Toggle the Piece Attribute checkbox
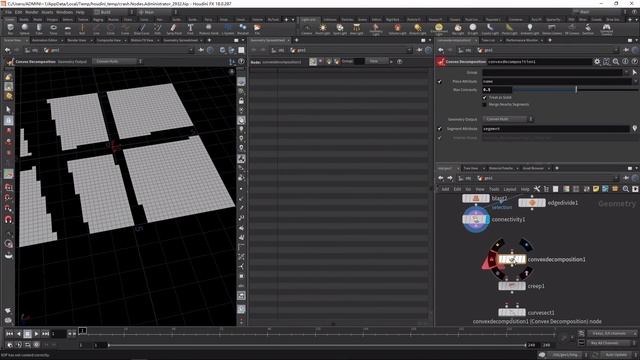 [440, 82]
